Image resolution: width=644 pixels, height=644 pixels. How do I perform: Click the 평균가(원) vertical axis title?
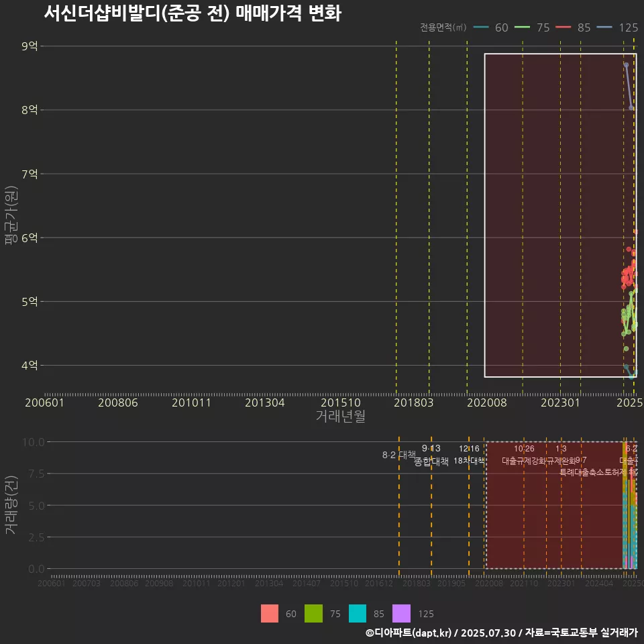11,215
